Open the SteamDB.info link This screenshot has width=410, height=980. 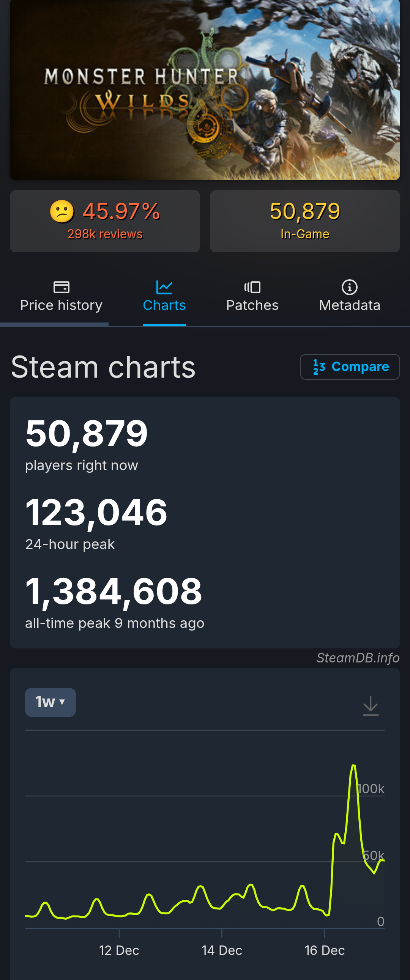pyautogui.click(x=358, y=658)
